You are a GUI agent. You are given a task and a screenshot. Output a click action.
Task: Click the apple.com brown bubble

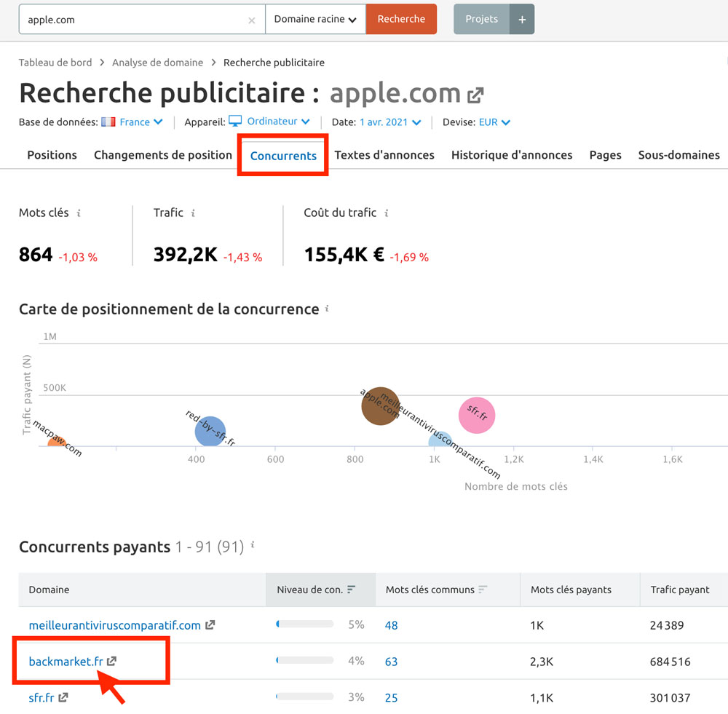coord(380,405)
